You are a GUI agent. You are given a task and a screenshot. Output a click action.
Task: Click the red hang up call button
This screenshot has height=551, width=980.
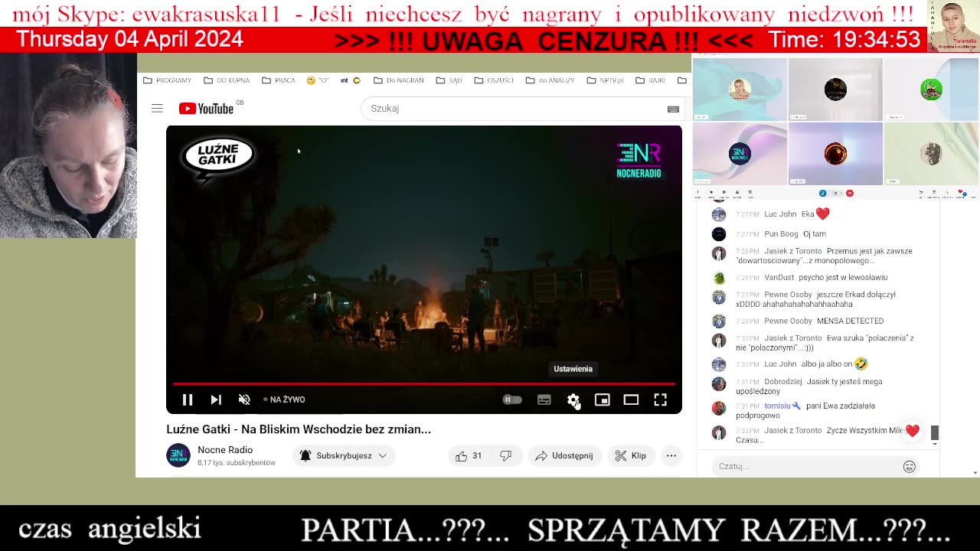coord(849,193)
